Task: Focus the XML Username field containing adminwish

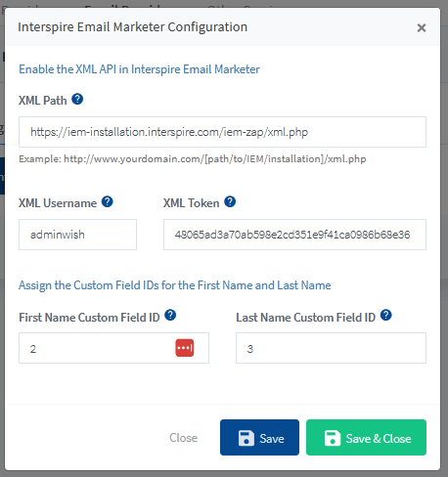Action: [77, 235]
